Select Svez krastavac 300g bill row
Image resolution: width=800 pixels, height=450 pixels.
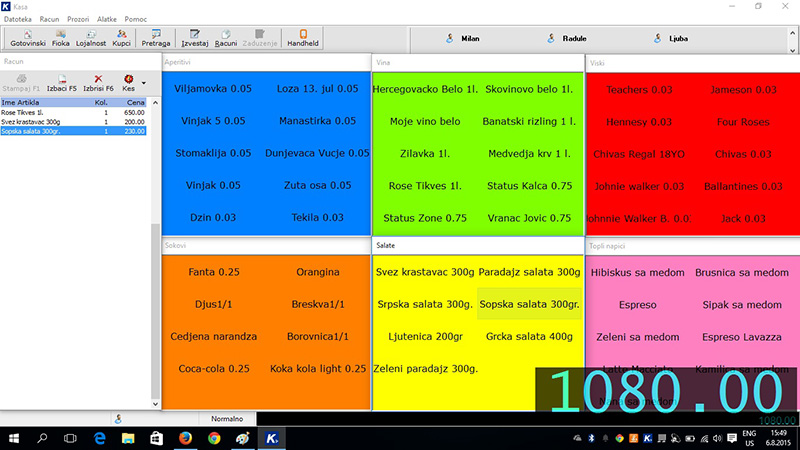point(73,122)
